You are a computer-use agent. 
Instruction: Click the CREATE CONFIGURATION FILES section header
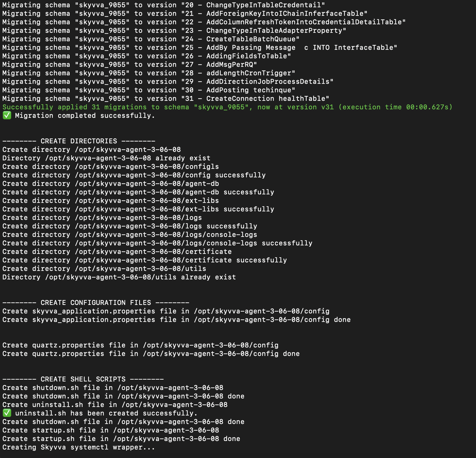tap(96, 302)
